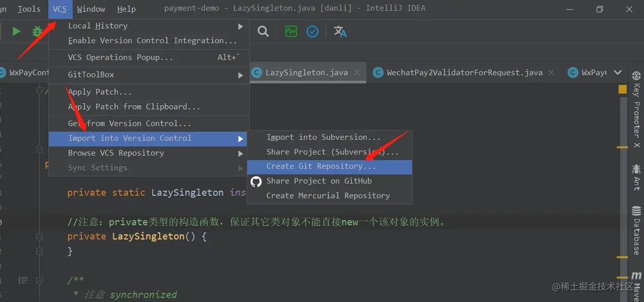Click the 'private LazySingleton() {' code line
644x302 pixels.
point(137,236)
